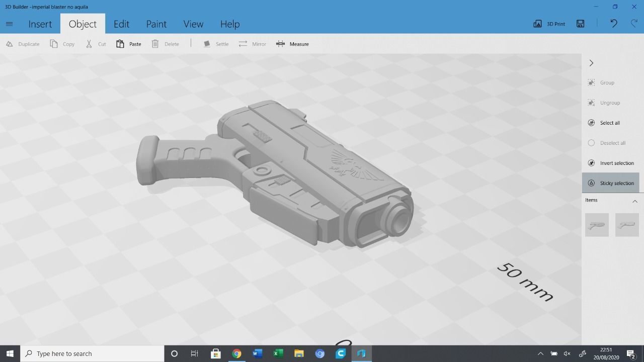Open Microsoft Word from the taskbar

(257, 353)
